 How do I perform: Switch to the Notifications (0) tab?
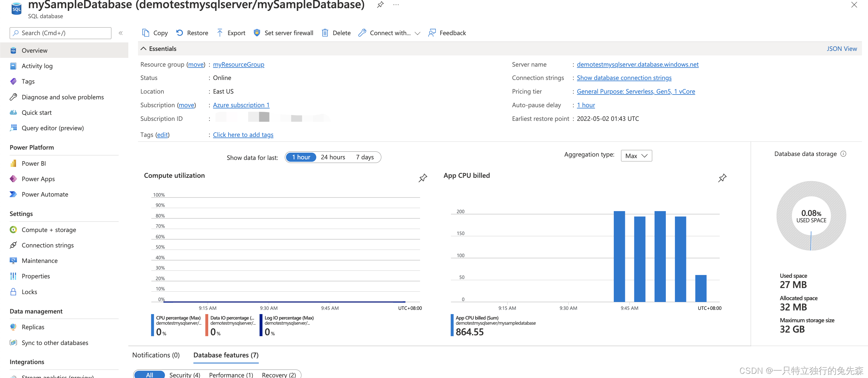click(x=156, y=355)
